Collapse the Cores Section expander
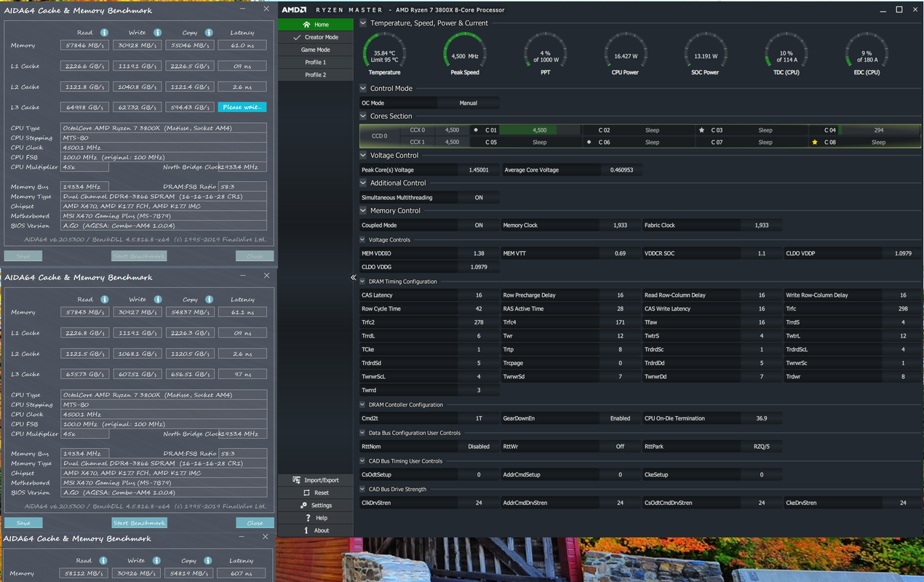The width and height of the screenshot is (924, 582). click(363, 116)
